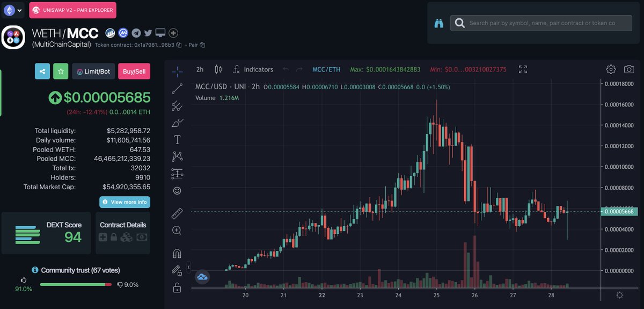Open the project website monitor icon

[x=160, y=33]
